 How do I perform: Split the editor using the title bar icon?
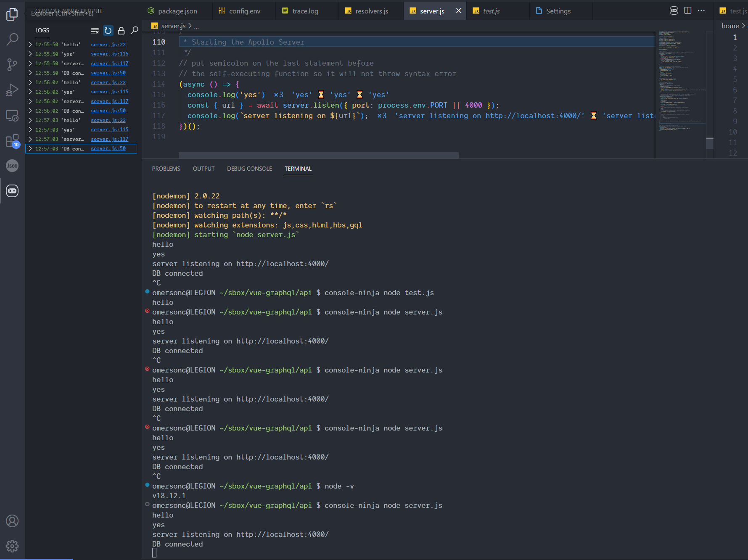[x=688, y=11]
